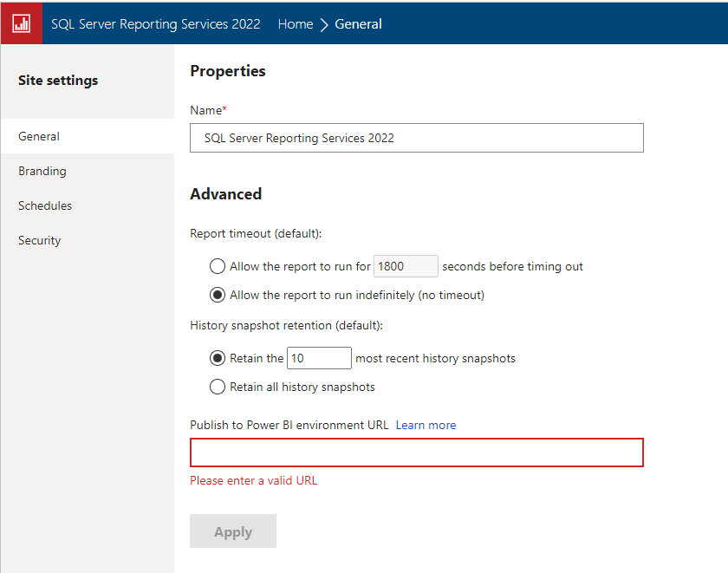
Task: Open the Branding settings page
Action: [x=41, y=171]
